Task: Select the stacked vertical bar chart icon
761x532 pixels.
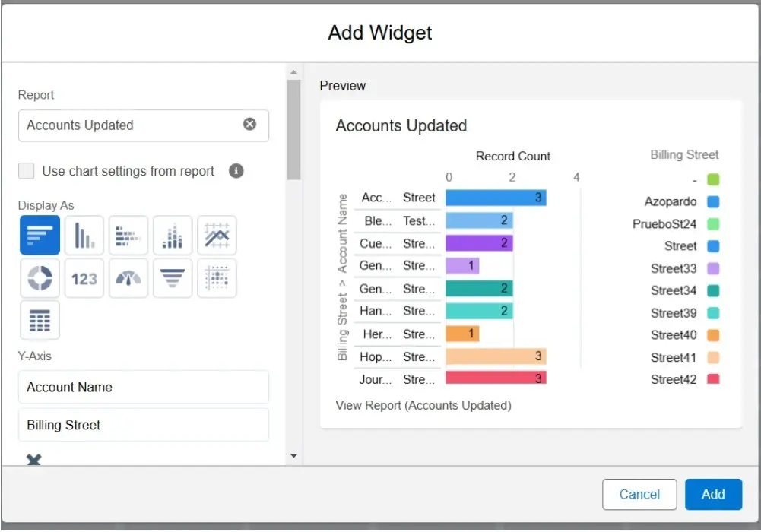Action: point(172,236)
